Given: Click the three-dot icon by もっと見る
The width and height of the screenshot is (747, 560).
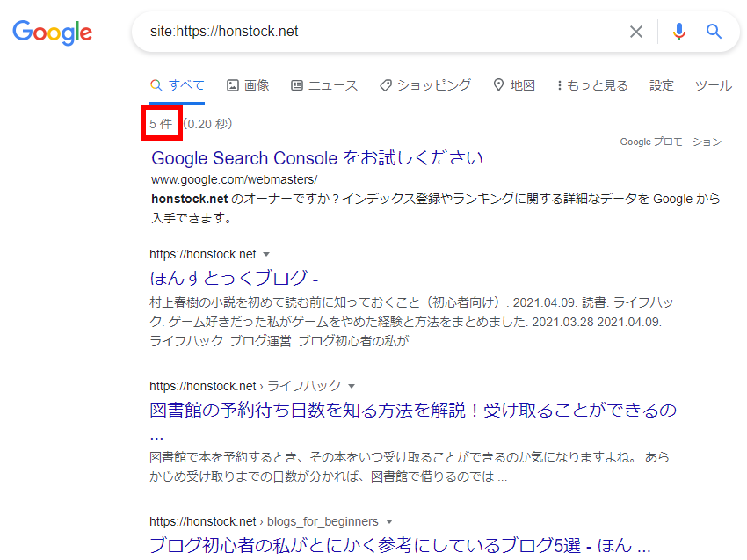Looking at the screenshot, I should [x=559, y=85].
